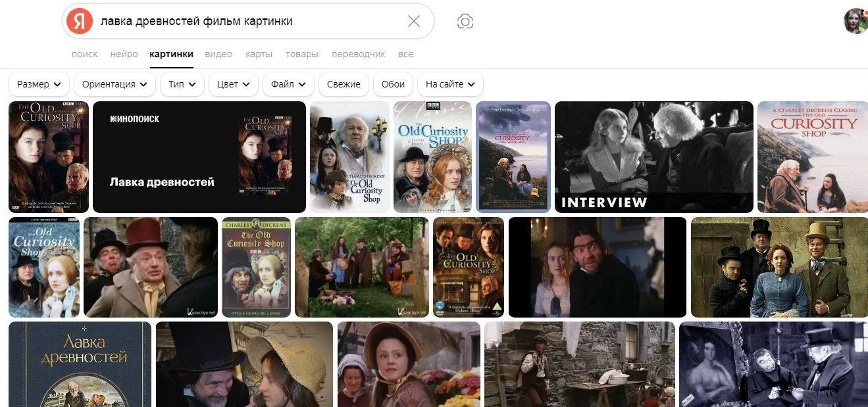Switch to the нейро tab

click(x=124, y=54)
